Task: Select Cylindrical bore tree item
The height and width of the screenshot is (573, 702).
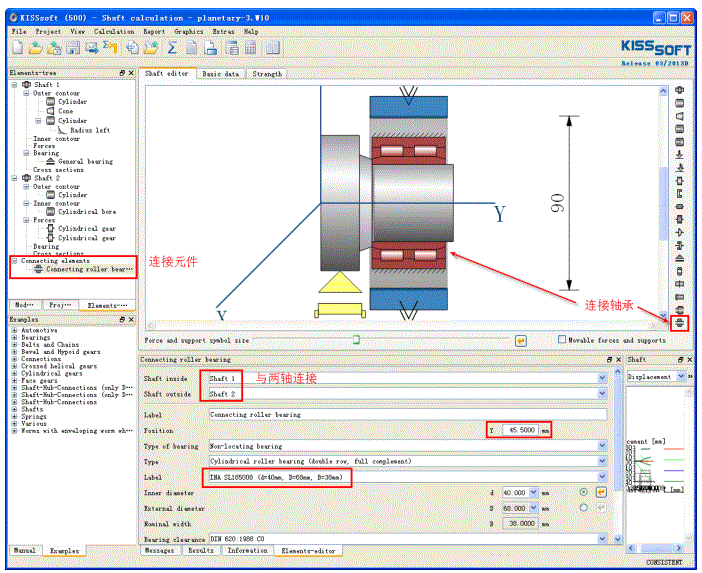Action: pyautogui.click(x=87, y=212)
